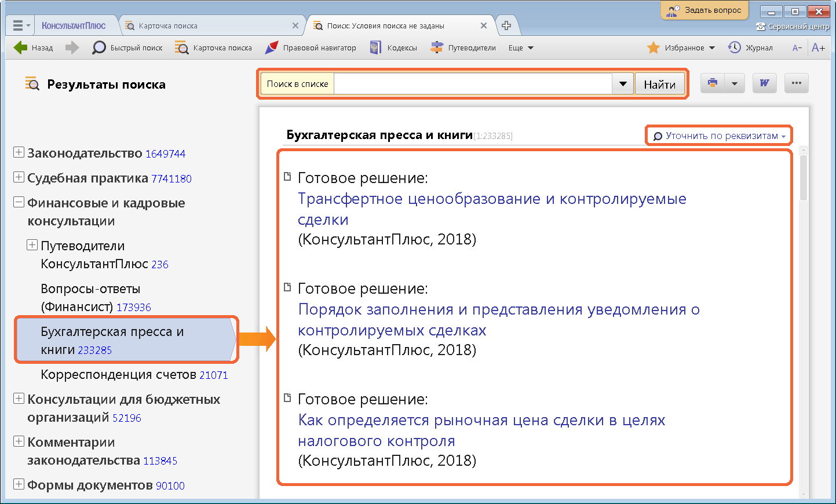Screen dimensions: 836x504
Task: Go forward with the gray arrow
Action: [x=72, y=48]
